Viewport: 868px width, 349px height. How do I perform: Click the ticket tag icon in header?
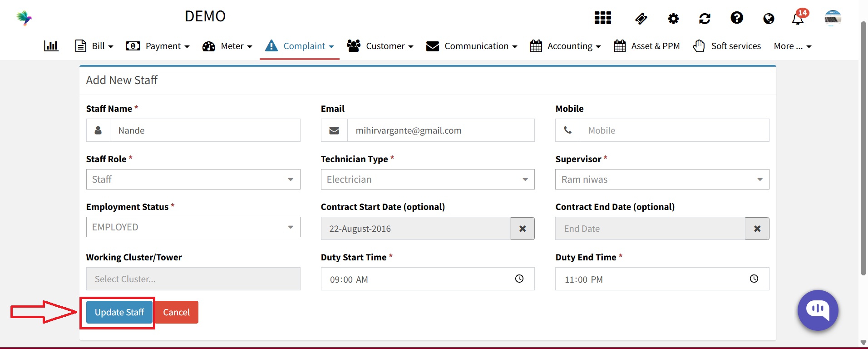[641, 19]
